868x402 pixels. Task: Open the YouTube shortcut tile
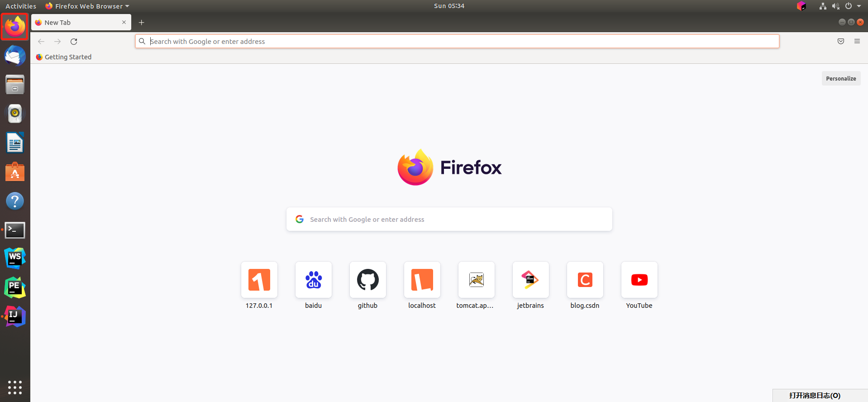(x=639, y=280)
